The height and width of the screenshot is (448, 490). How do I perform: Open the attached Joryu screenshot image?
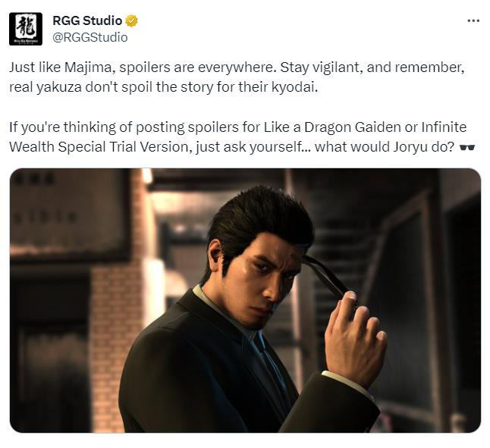tap(245, 300)
